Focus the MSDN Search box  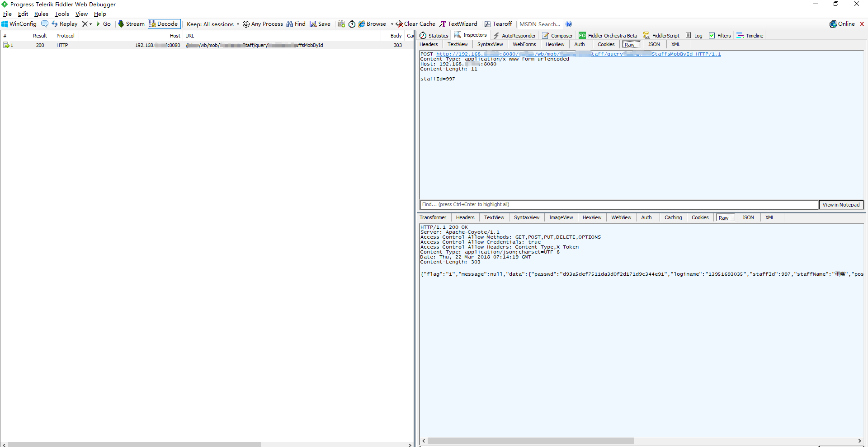[x=540, y=24]
